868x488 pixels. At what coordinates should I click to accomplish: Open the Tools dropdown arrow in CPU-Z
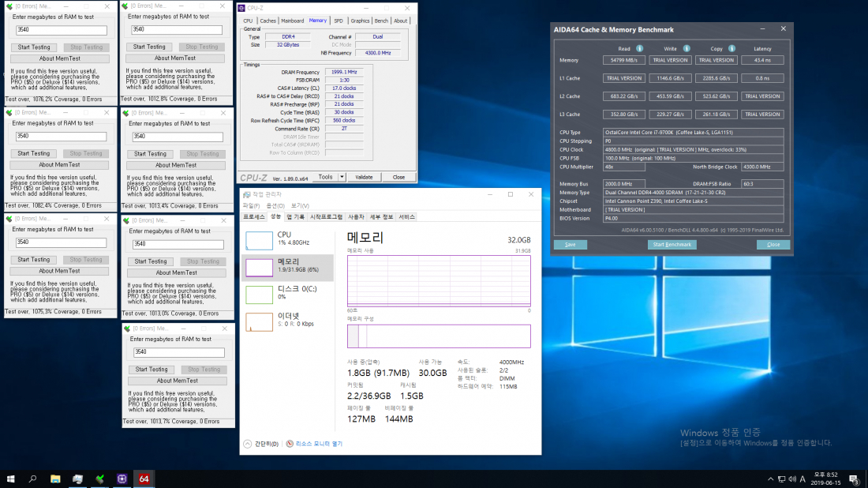[x=342, y=177]
